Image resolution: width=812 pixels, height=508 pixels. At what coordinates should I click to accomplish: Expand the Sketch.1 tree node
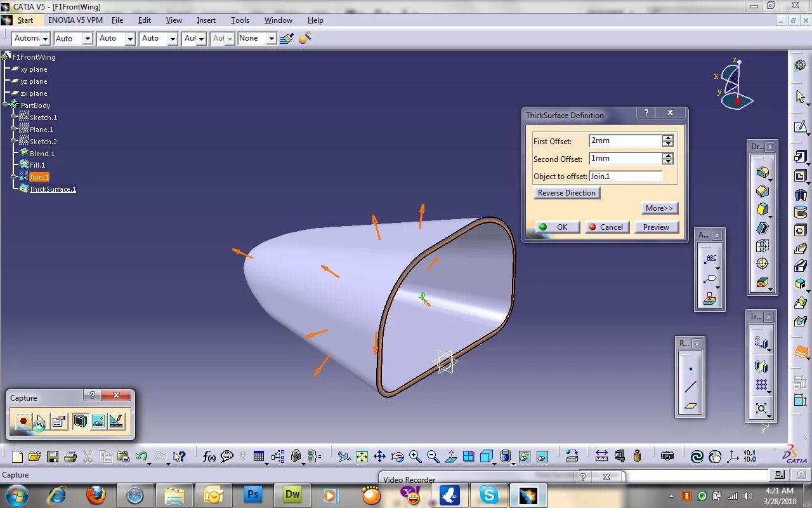(x=15, y=117)
